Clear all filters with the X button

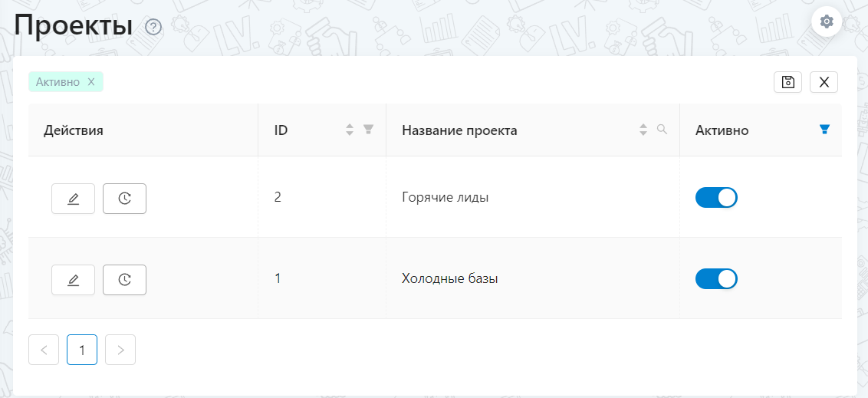click(824, 82)
